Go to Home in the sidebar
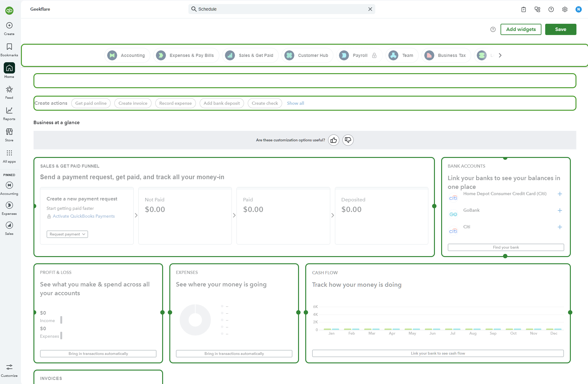The width and height of the screenshot is (588, 384). [9, 71]
